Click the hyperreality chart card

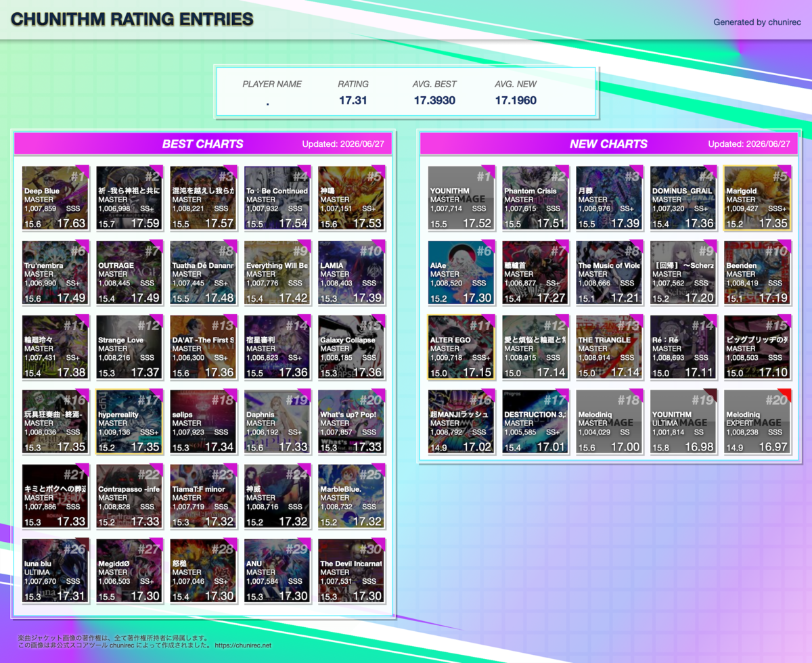click(129, 421)
